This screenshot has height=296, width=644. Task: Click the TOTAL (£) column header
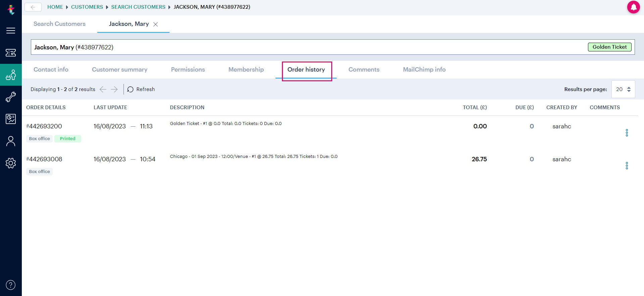coord(475,108)
